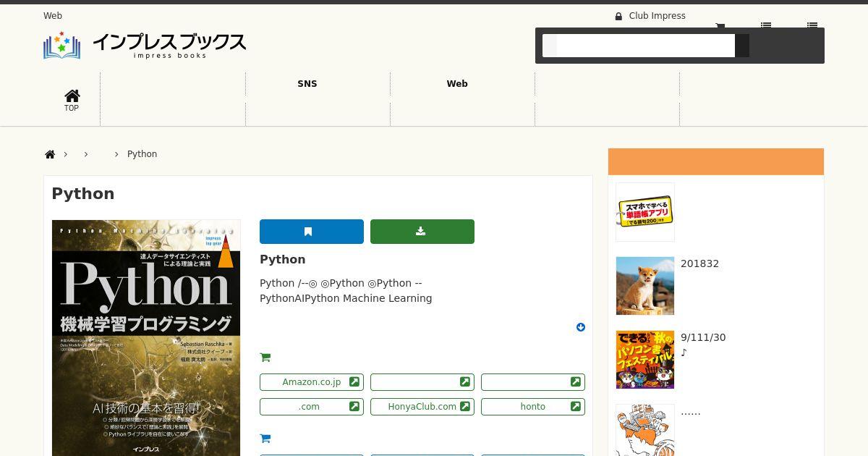Viewport: 868px width, 456px height.
Task: Open the SNS navigation menu item
Action: [x=307, y=84]
